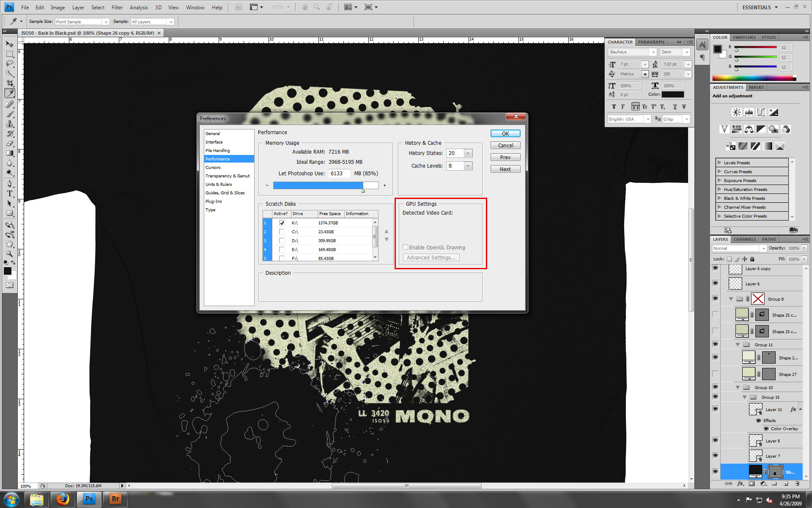This screenshot has width=812, height=508.
Task: Switch to the Channels tab
Action: 744,239
